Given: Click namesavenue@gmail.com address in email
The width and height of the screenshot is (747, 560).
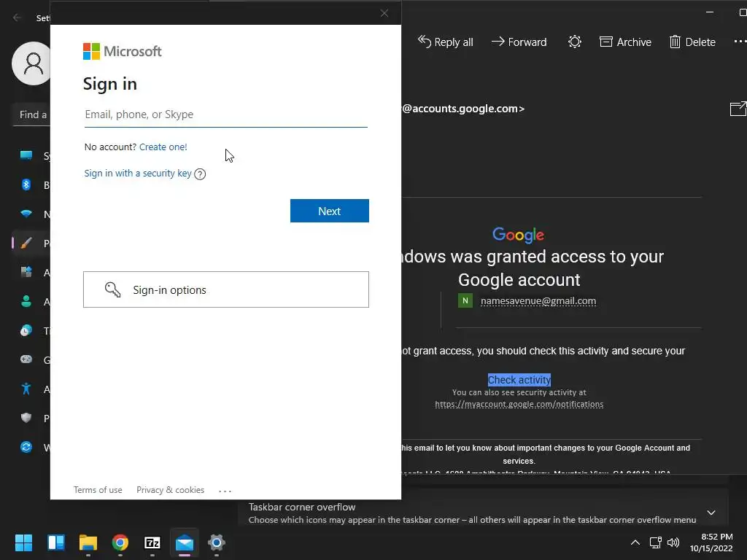Looking at the screenshot, I should 538,301.
